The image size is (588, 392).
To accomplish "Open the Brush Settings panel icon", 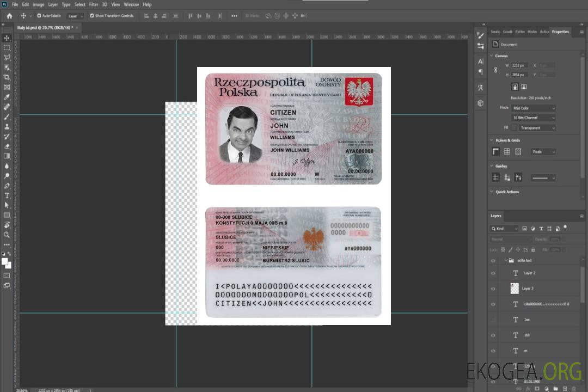I will [x=481, y=35].
